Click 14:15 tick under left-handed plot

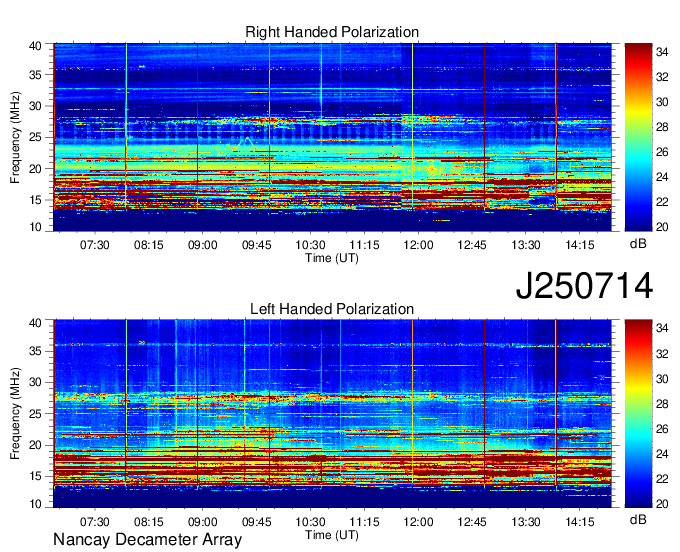(x=580, y=522)
